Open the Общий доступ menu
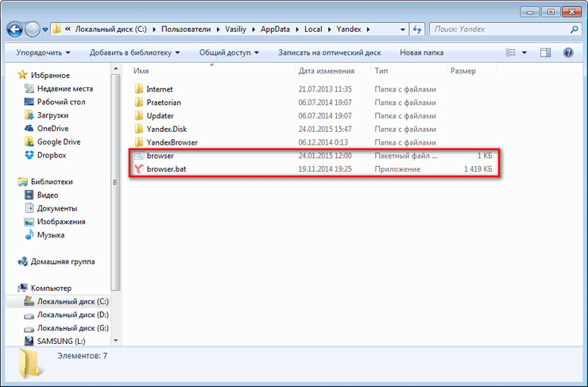The image size is (588, 387). [x=229, y=52]
